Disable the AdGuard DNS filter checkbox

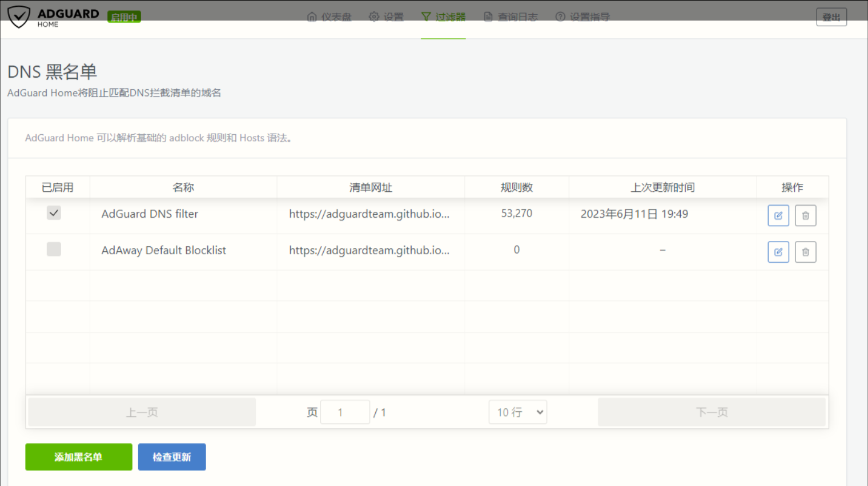pos(54,213)
